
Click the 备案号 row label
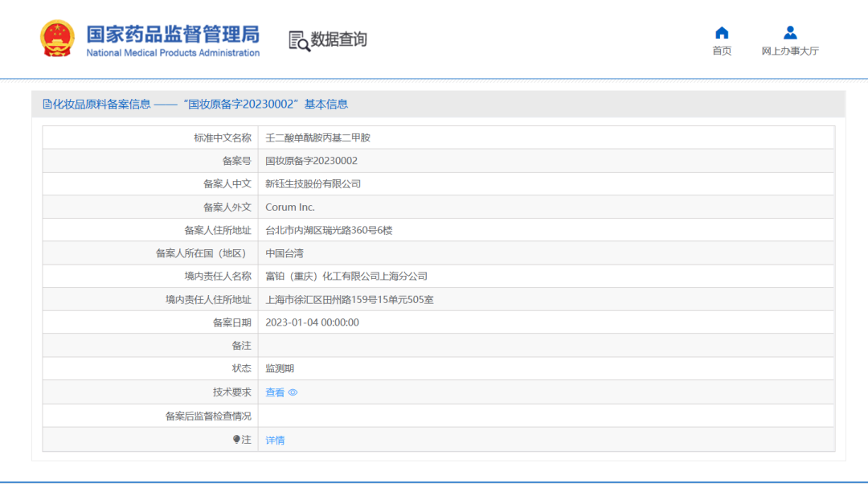coord(237,161)
